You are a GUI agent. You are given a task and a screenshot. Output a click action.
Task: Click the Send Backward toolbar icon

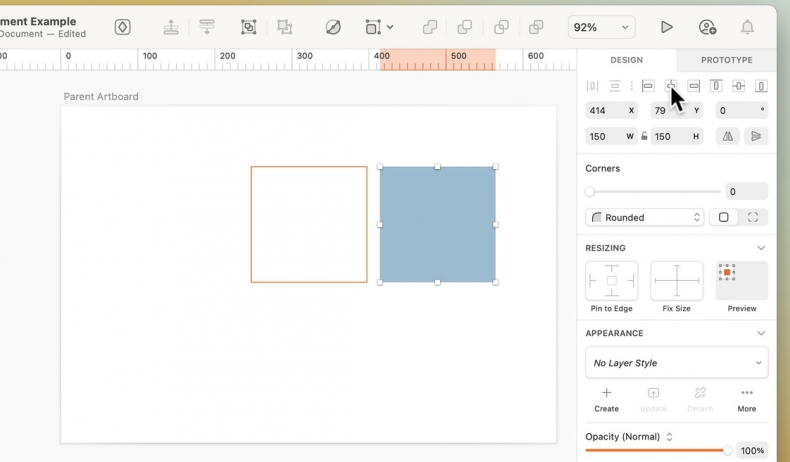(x=207, y=27)
